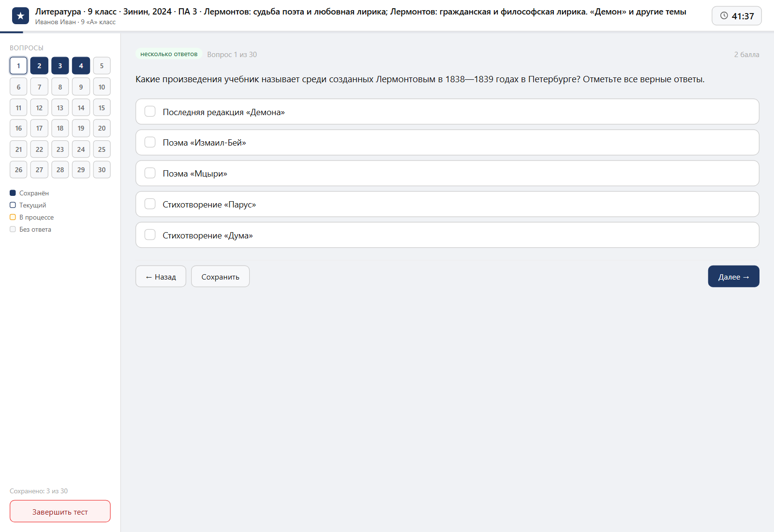This screenshot has width=774, height=532.
Task: Go to question 6
Action: pos(18,87)
